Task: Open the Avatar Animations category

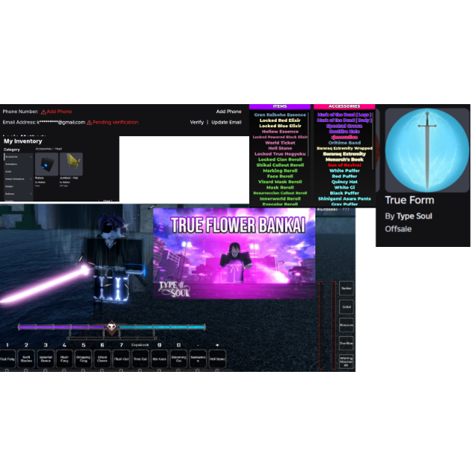Action: pyautogui.click(x=13, y=179)
